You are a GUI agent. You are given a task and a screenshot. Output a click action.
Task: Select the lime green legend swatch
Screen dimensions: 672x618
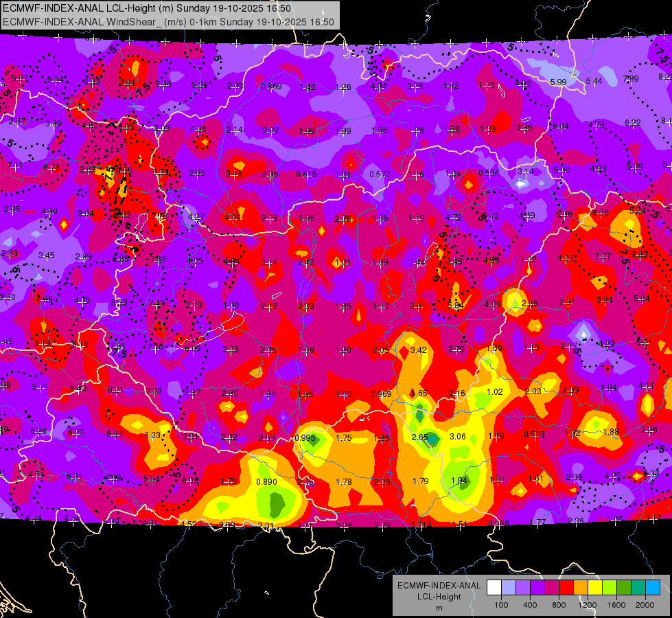pyautogui.click(x=610, y=587)
